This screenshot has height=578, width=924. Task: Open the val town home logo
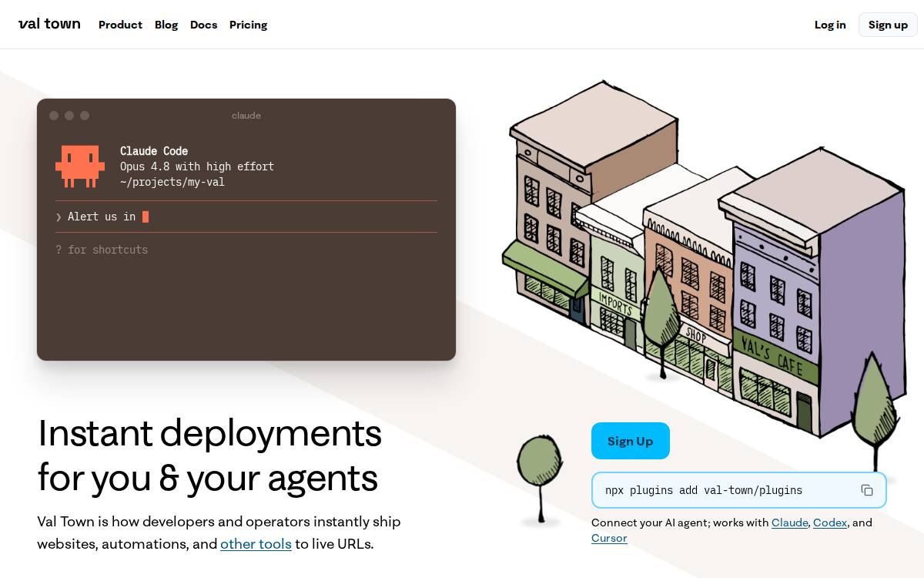pyautogui.click(x=49, y=24)
